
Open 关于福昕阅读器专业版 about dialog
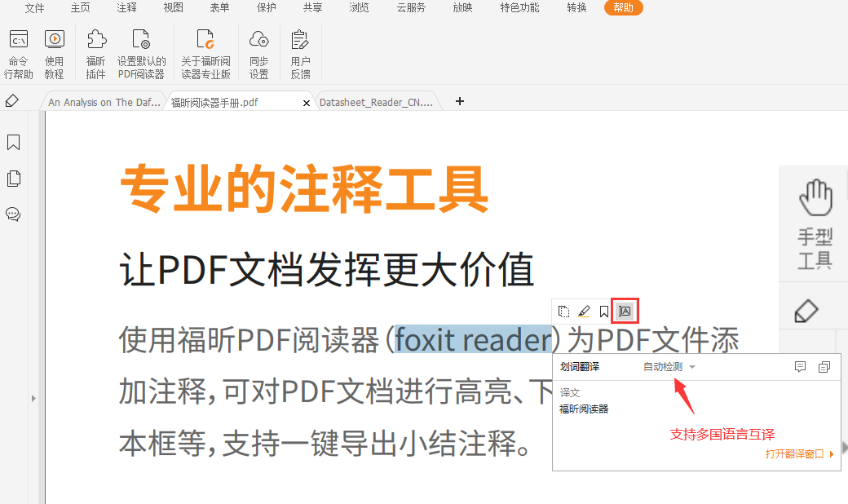pos(205,54)
